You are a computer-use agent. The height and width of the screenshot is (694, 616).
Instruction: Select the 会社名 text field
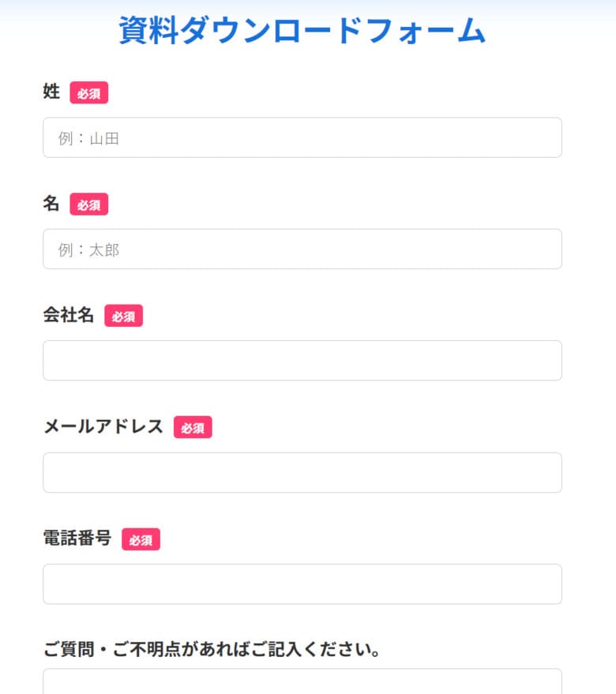[x=302, y=361]
